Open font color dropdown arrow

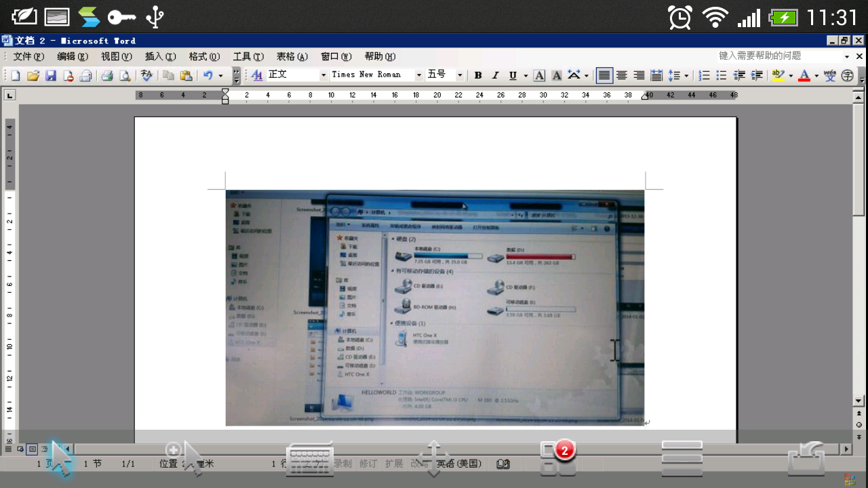[x=816, y=75]
